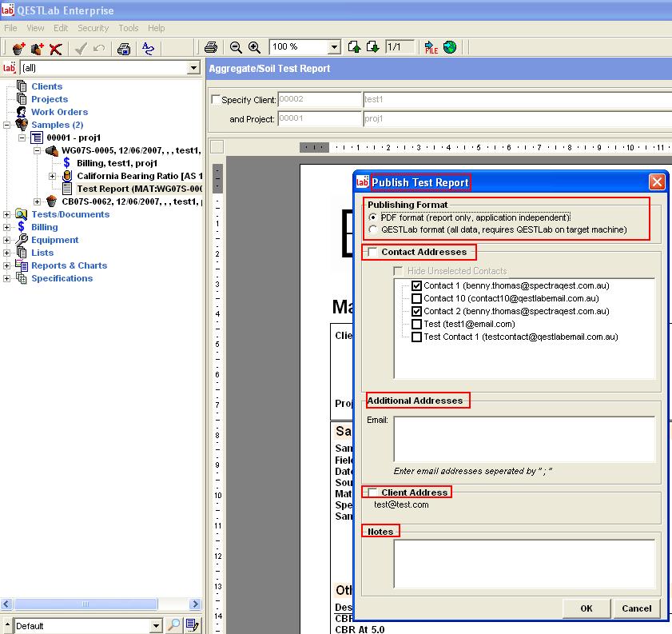Click OK in Publish Test Report dialog
This screenshot has height=634, width=672.
[586, 608]
